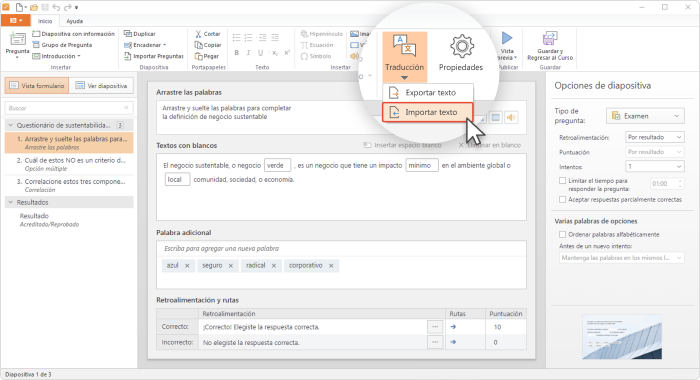Viewport: 700px width, 380px height.
Task: Toggle underline text formatting
Action: coord(261,53)
